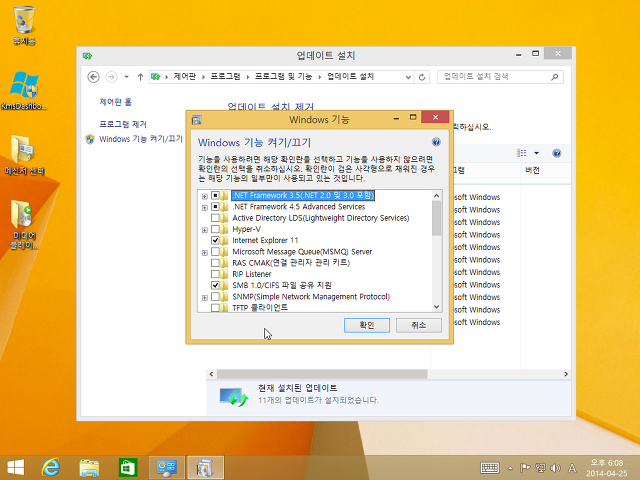Screen dimensions: 640x480
Task: Click the 업데이트 설치 검색 input field
Action: tap(494, 77)
